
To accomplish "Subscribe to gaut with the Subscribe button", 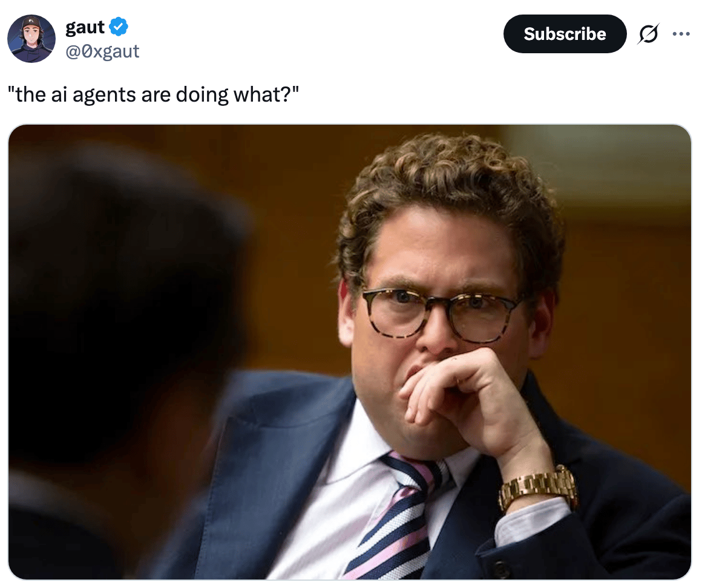I will [x=565, y=34].
